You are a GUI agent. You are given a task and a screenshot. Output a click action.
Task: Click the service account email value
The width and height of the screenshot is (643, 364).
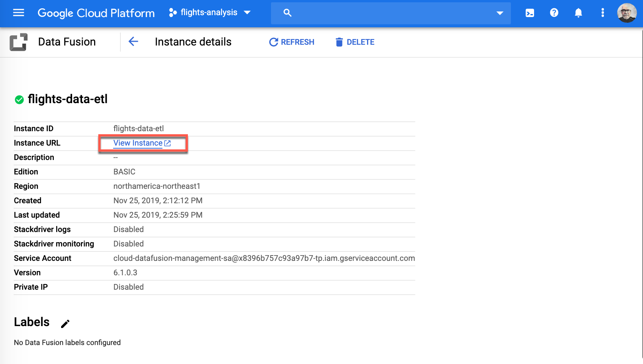click(264, 258)
